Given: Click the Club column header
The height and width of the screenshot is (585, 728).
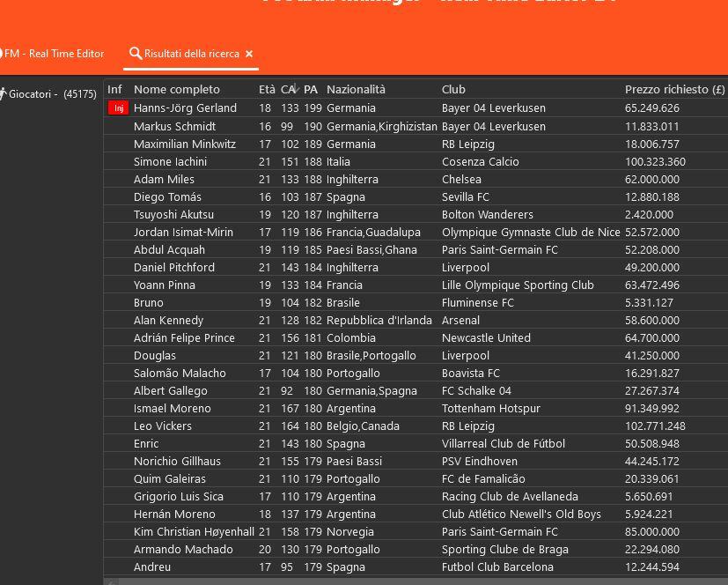Looking at the screenshot, I should pyautogui.click(x=453, y=89).
